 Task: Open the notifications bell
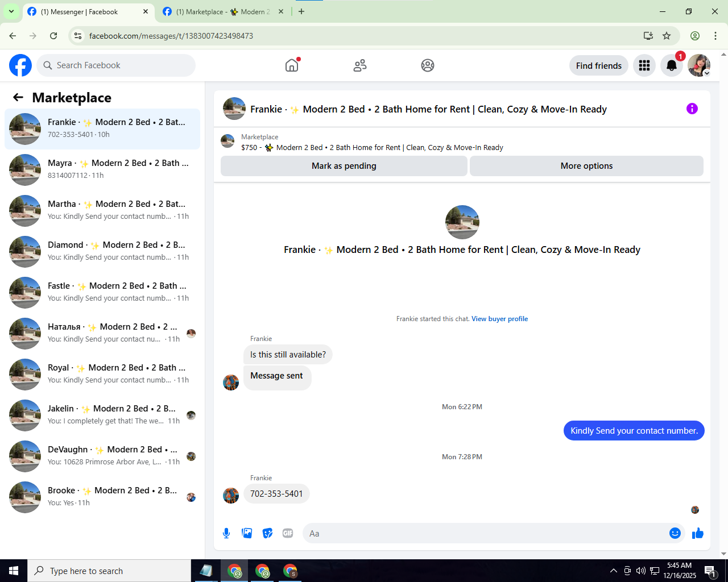[x=672, y=65]
